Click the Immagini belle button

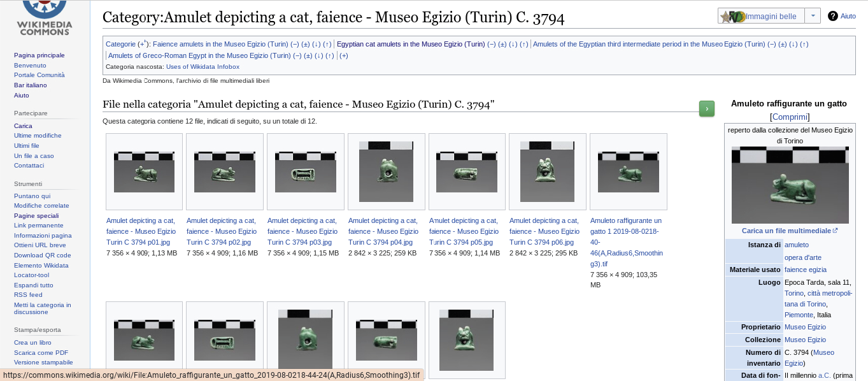(x=761, y=16)
